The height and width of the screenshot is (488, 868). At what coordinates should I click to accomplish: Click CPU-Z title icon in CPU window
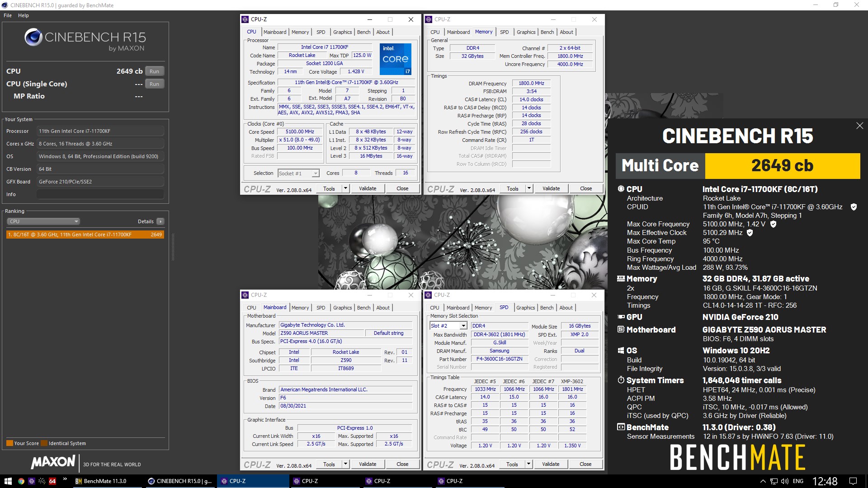(245, 19)
